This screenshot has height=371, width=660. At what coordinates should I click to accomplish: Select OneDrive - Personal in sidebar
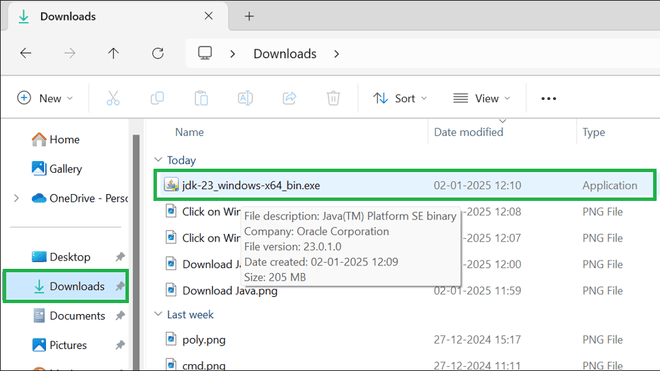point(80,198)
